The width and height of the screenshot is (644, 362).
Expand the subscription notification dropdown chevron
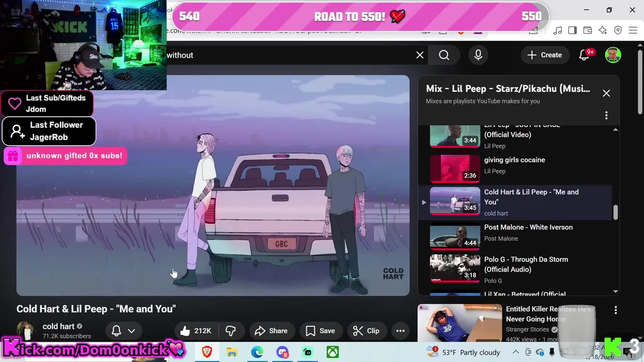click(x=131, y=331)
